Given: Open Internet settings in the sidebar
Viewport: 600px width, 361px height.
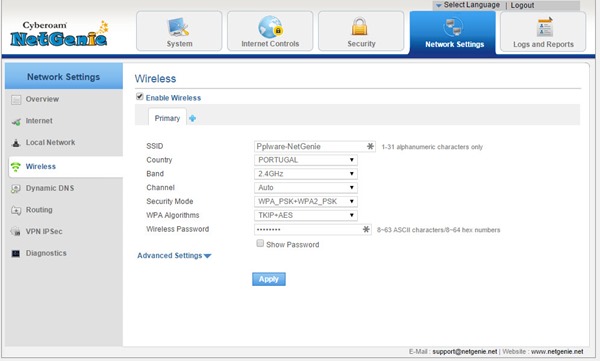Looking at the screenshot, I should (39, 121).
